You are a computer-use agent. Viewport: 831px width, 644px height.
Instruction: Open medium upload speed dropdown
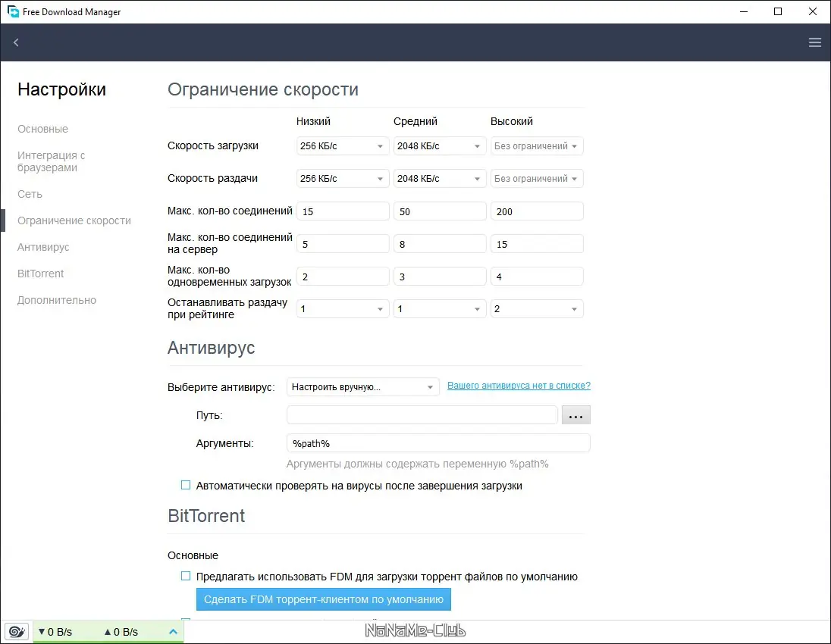click(x=439, y=179)
